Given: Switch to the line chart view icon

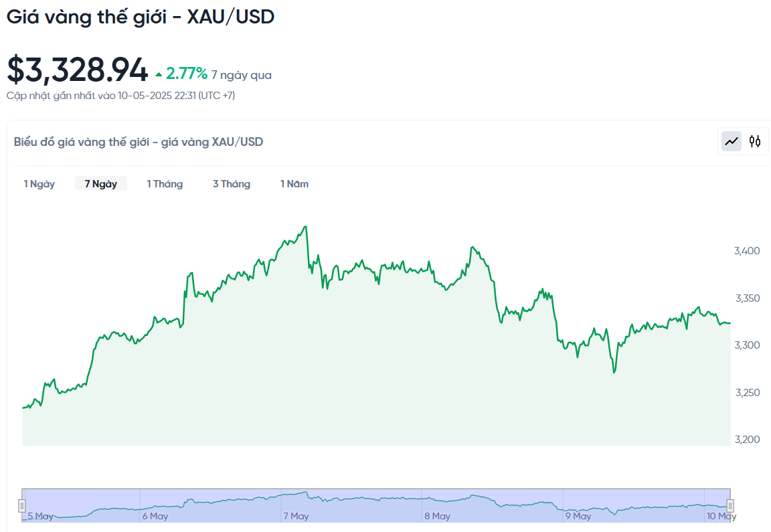Looking at the screenshot, I should point(732,141).
